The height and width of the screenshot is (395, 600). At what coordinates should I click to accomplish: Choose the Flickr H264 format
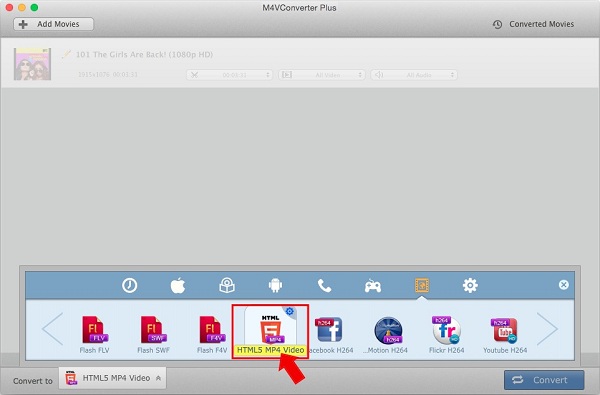click(447, 334)
